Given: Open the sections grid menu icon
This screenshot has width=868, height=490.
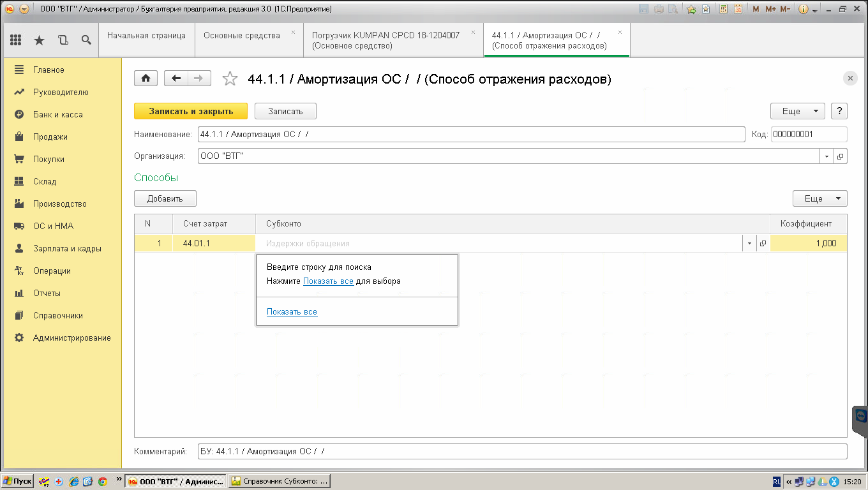Looking at the screenshot, I should pyautogui.click(x=16, y=40).
